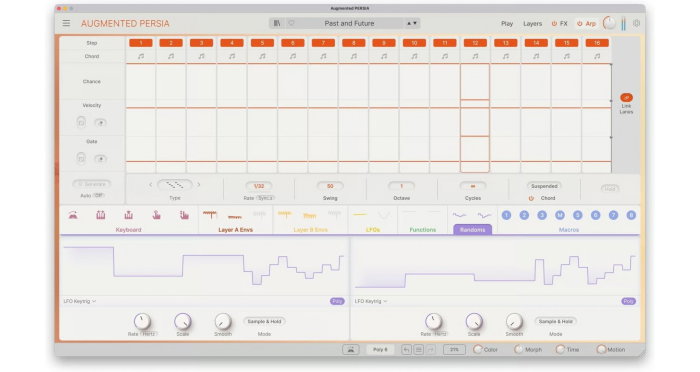Click the Morph macro knob

tap(519, 350)
